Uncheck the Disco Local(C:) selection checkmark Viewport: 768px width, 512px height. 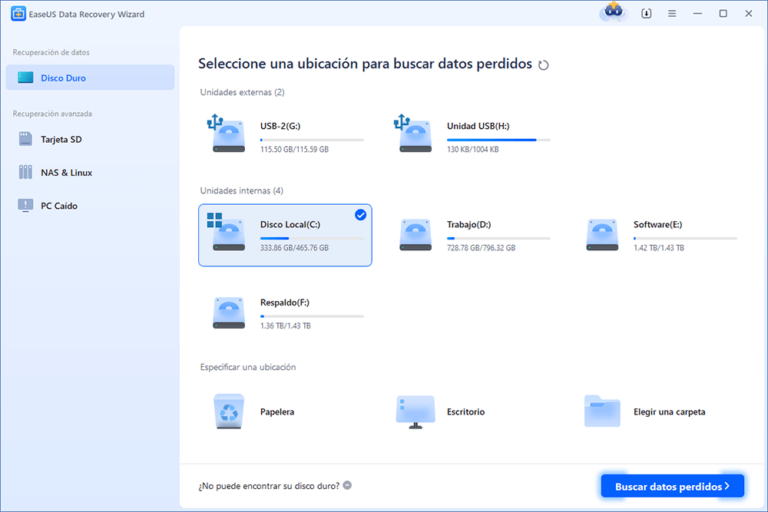click(x=360, y=215)
